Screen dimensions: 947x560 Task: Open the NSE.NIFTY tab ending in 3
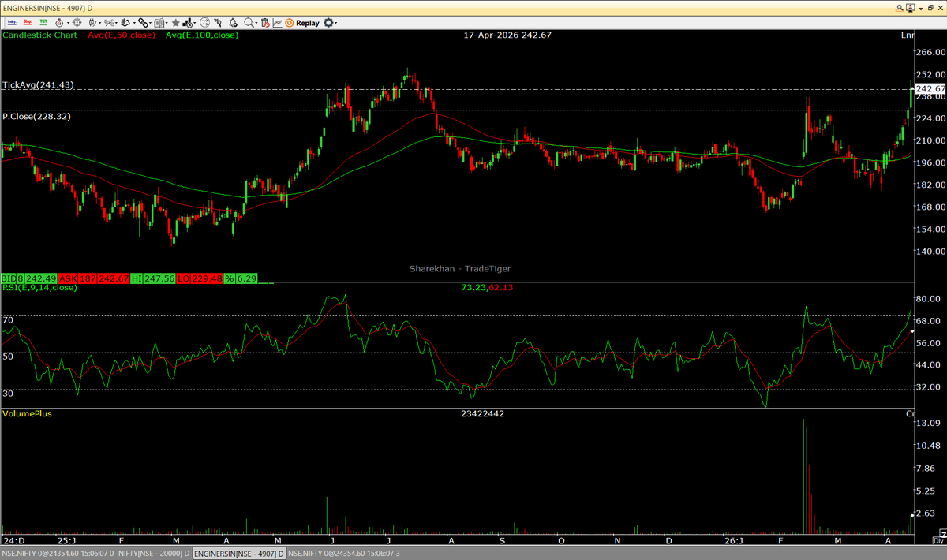(344, 554)
